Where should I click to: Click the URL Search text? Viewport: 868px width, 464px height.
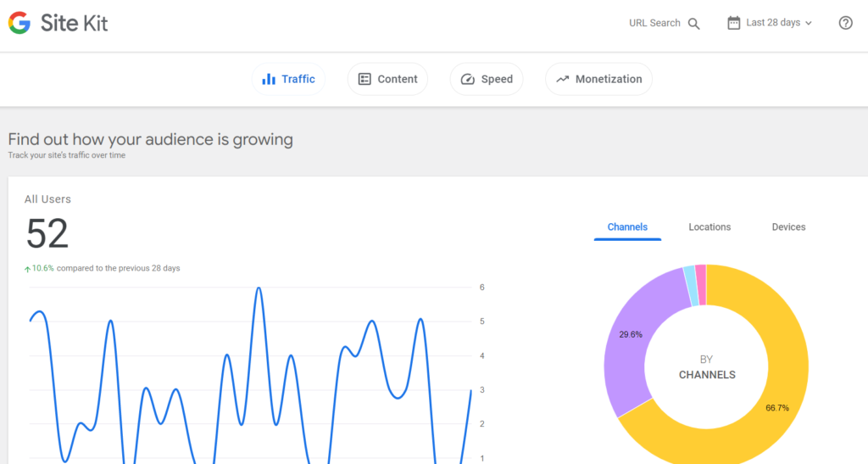[654, 23]
